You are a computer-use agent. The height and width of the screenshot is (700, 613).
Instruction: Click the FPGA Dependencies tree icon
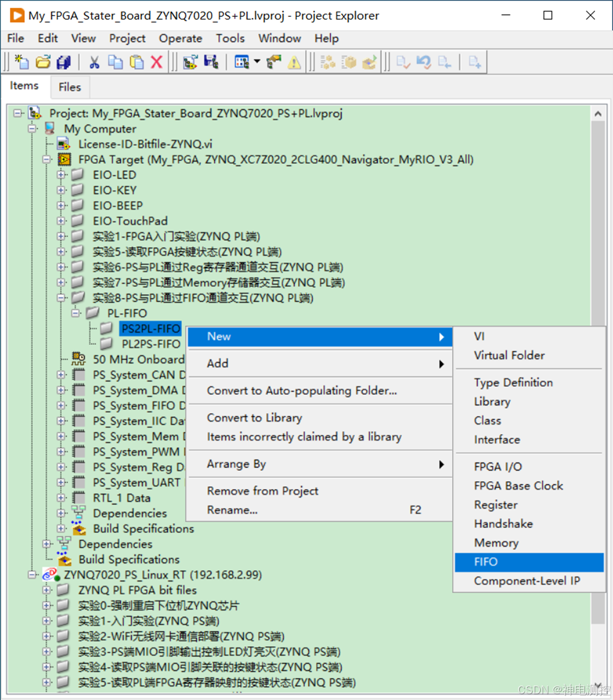pos(79,513)
